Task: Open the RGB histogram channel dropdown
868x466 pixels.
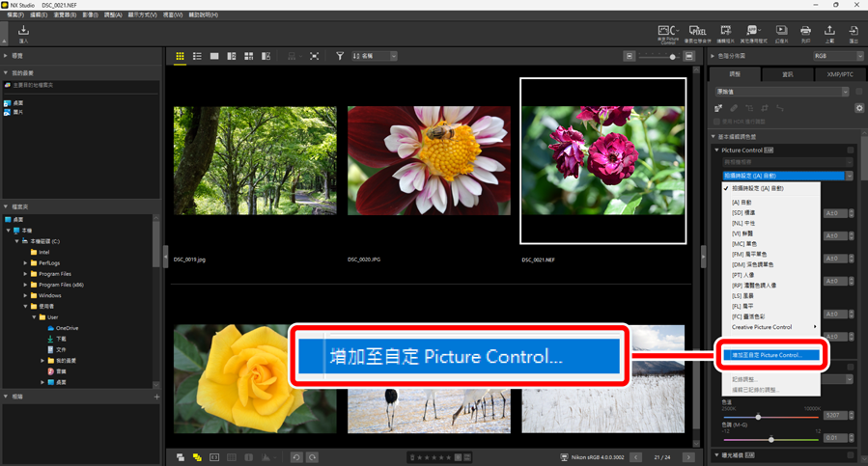Action: (837, 57)
